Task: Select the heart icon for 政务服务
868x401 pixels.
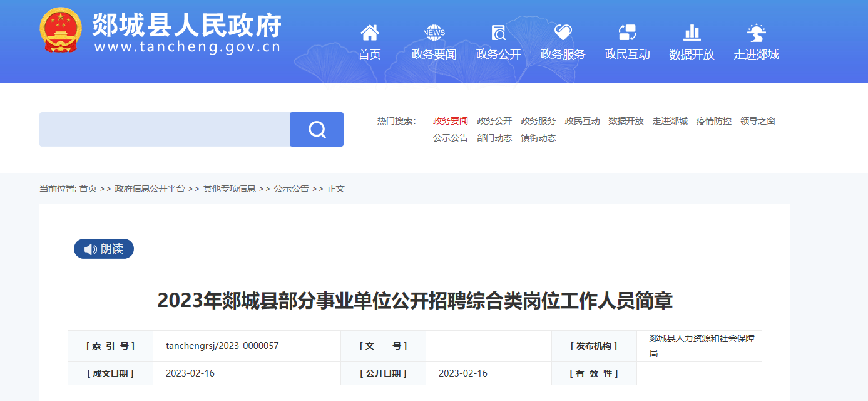Action: click(563, 32)
